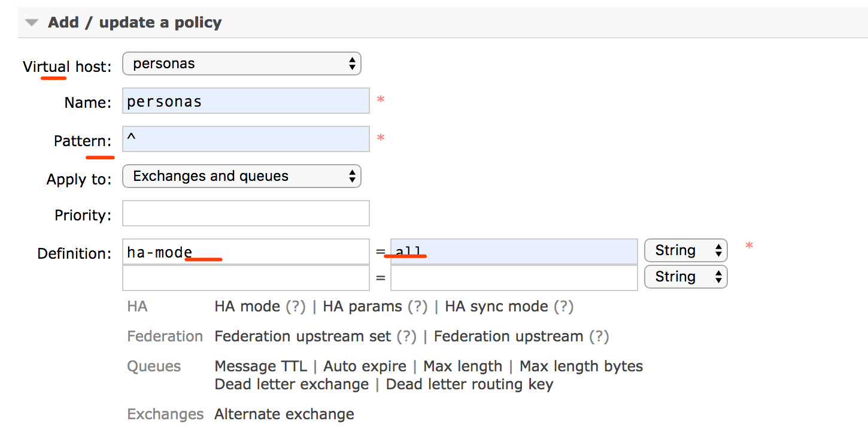Click the empty second definition key field
The height and width of the screenshot is (436, 868).
[x=245, y=278]
